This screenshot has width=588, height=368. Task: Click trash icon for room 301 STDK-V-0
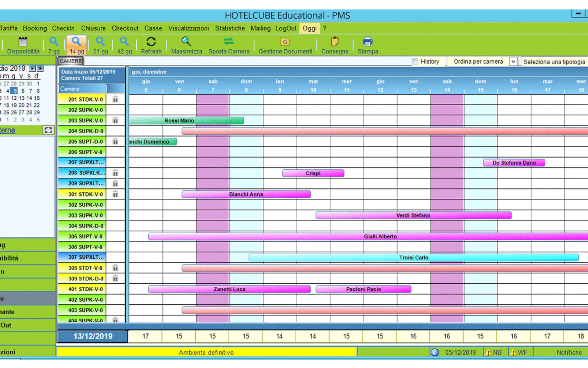tap(115, 194)
